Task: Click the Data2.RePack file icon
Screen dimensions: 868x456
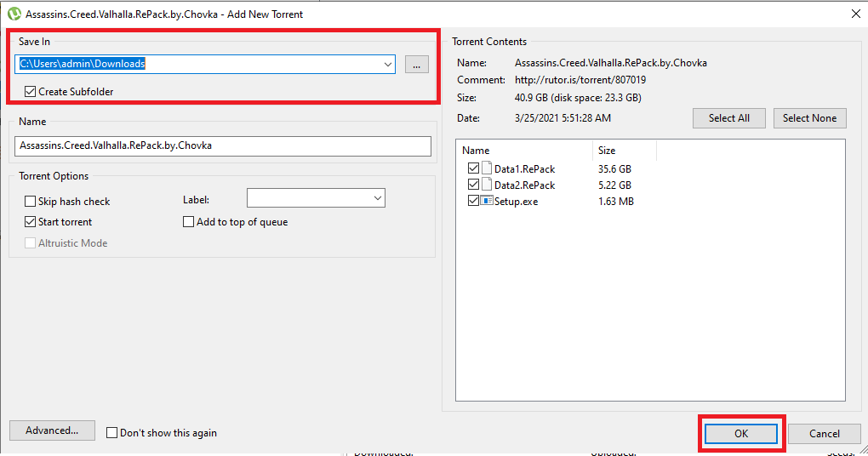Action: point(487,185)
